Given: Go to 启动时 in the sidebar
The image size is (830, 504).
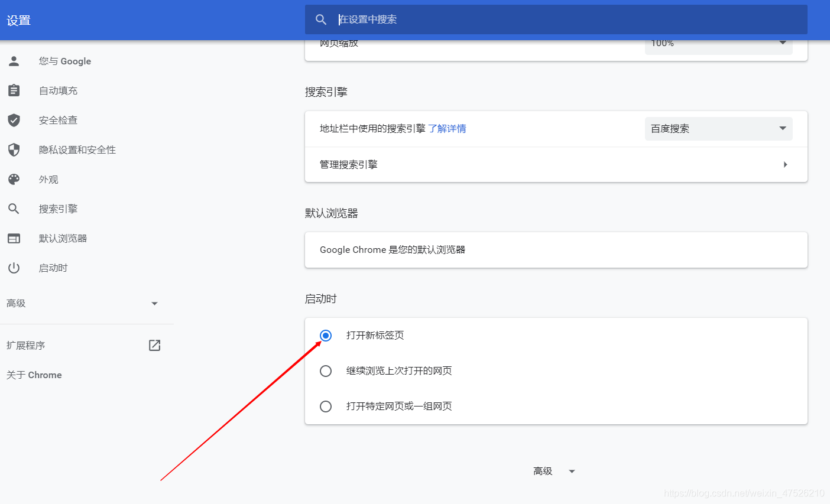Looking at the screenshot, I should [x=53, y=268].
